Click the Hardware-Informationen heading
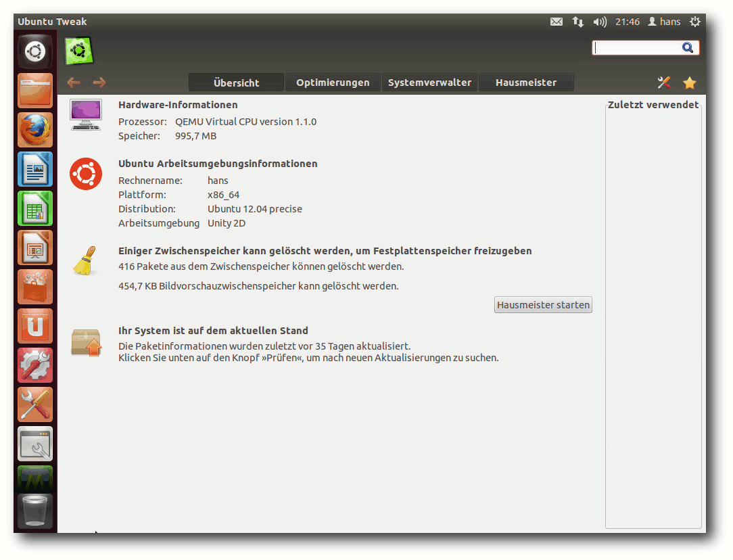Viewport: 733px width, 560px height. click(x=178, y=106)
